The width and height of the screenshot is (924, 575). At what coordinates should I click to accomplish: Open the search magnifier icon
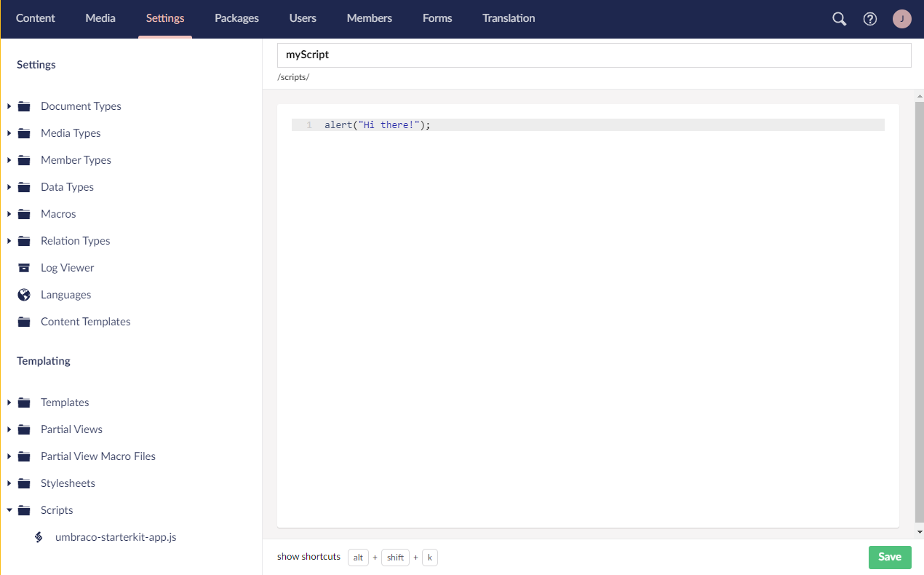tap(839, 19)
